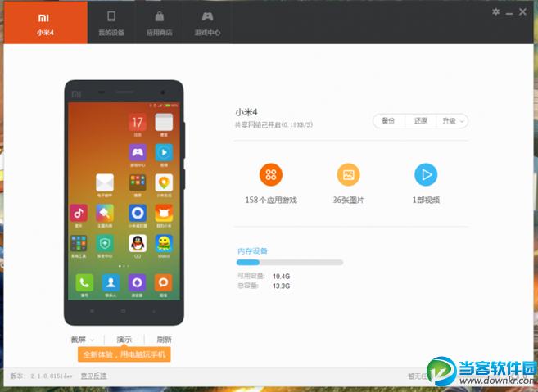Tap the phone's home navigation button
This screenshot has height=392, width=538.
pos(123,312)
